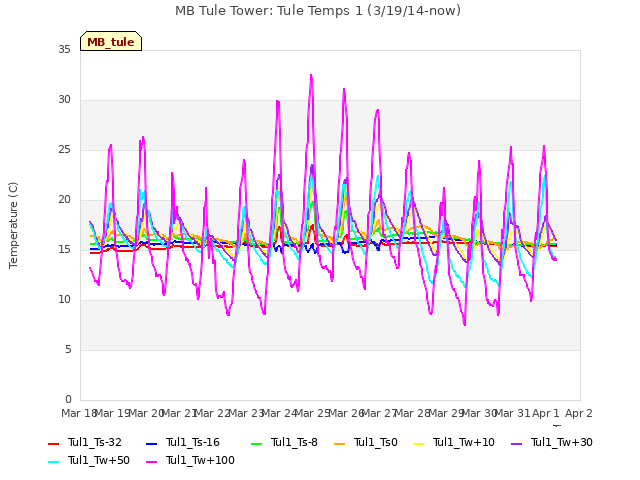The height and width of the screenshot is (480, 640).
Task: Click the orange Tul1_Ts0 legend swatch
Action: pos(339,443)
